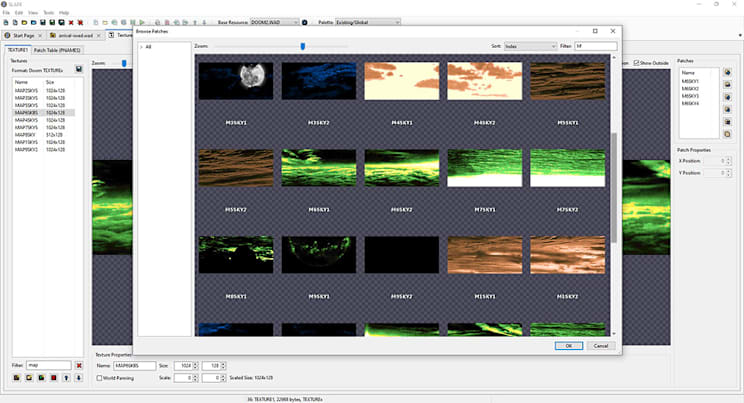Open the Palette dropdown in the toolbar
The width and height of the screenshot is (744, 403).
point(368,22)
